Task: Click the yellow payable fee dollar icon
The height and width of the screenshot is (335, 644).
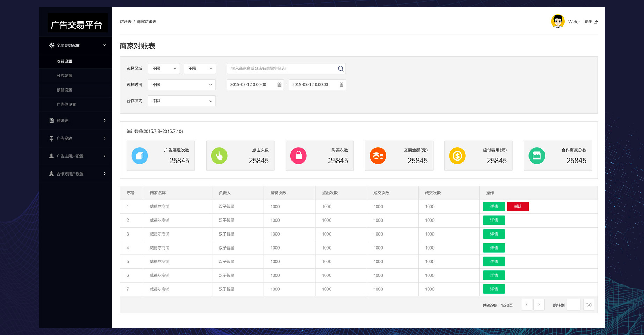Action: [457, 156]
